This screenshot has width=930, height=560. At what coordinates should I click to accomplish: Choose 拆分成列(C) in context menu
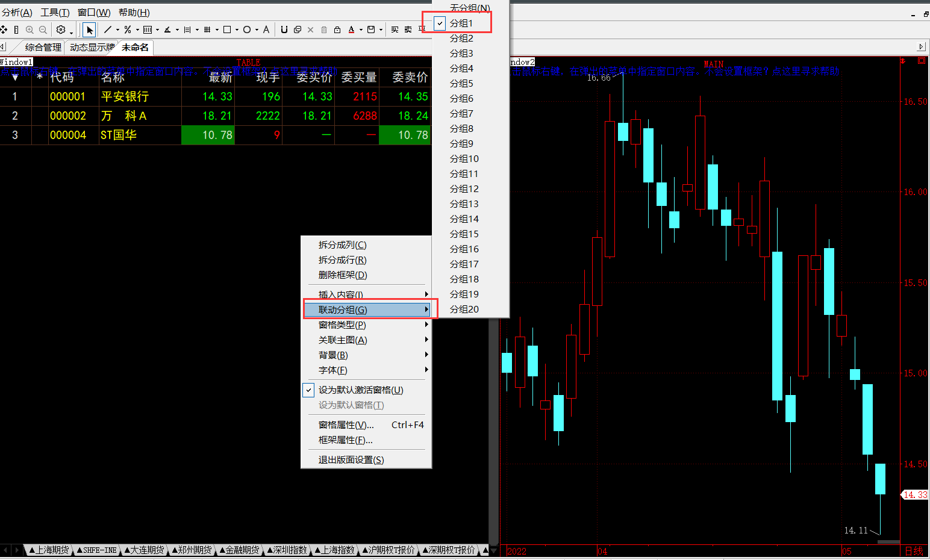(x=366, y=245)
